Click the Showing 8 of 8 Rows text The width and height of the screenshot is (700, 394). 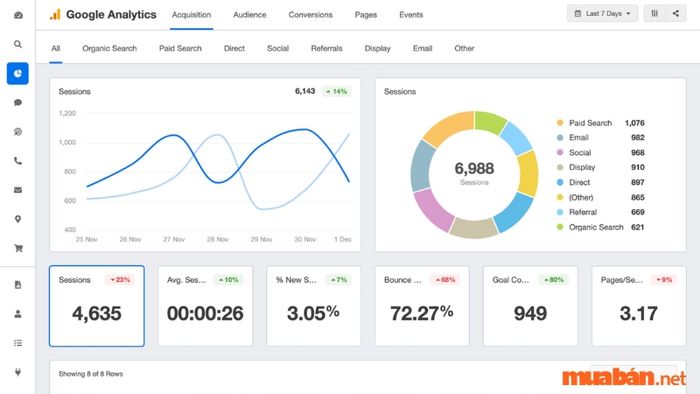[91, 374]
